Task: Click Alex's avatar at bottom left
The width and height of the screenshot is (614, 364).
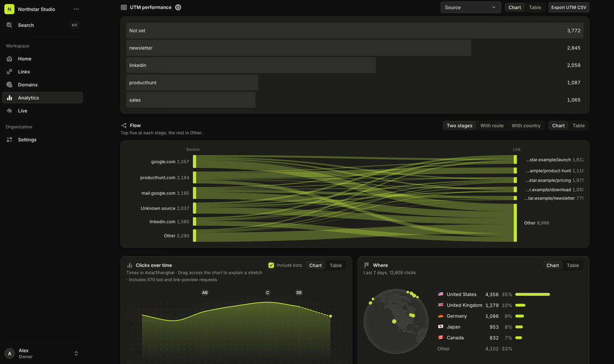Action: [9, 353]
